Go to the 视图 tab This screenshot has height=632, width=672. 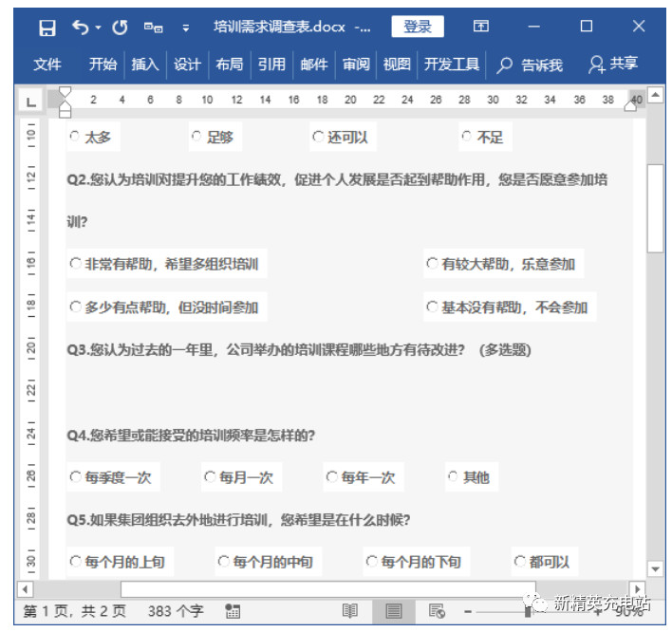pos(397,65)
